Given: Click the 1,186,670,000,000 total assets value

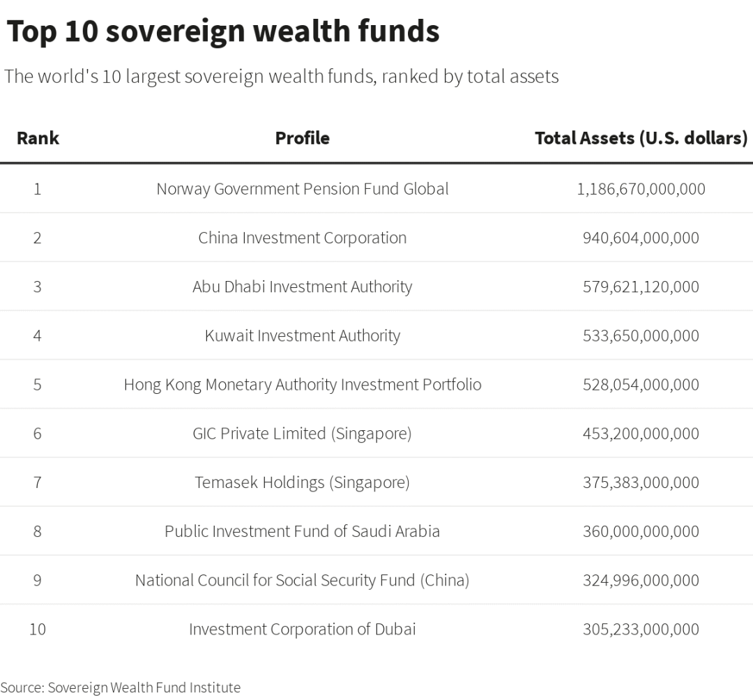Looking at the screenshot, I should [641, 189].
